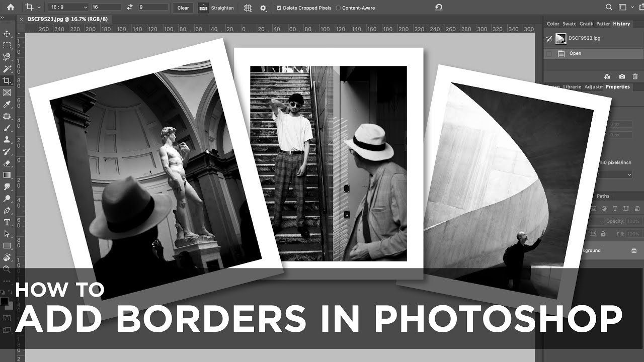Click the Clear button
Image resolution: width=644 pixels, height=362 pixels.
pyautogui.click(x=183, y=8)
